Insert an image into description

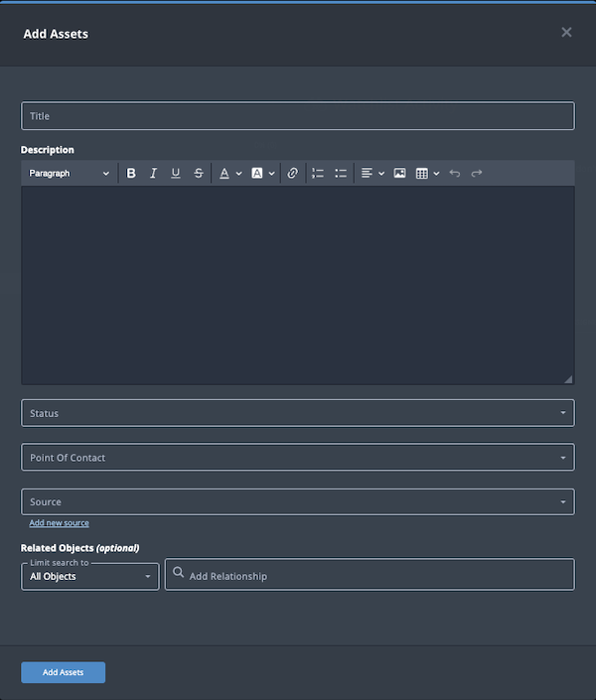pyautogui.click(x=400, y=173)
